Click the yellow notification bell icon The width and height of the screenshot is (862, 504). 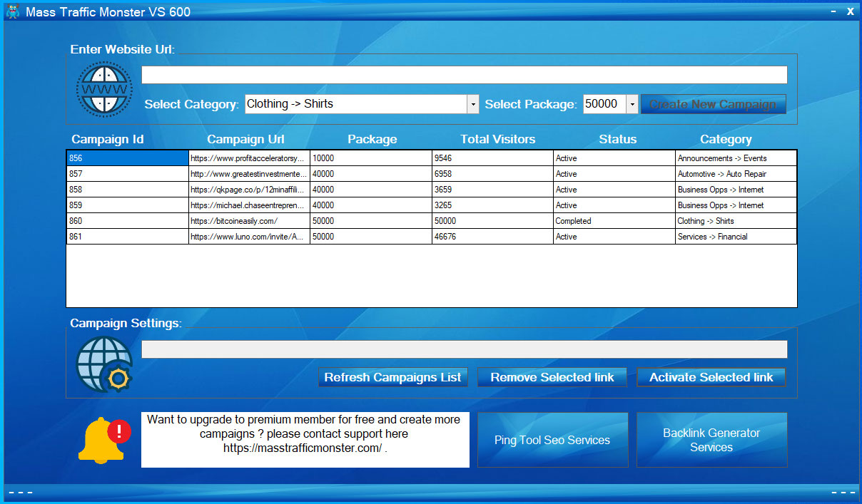(100, 441)
